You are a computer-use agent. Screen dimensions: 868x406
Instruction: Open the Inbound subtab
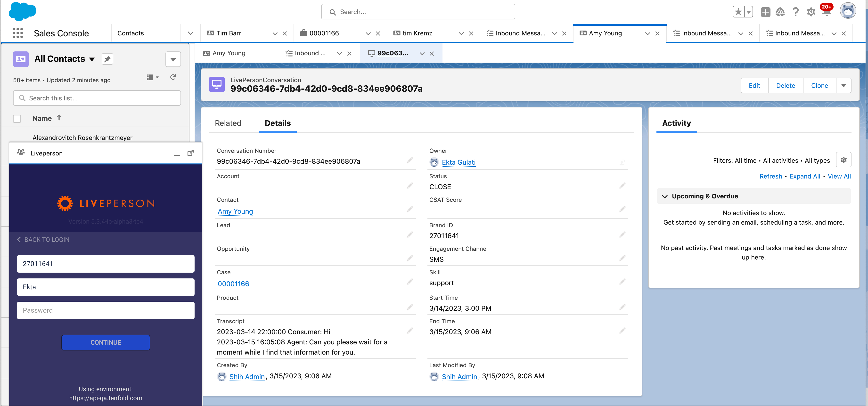(310, 53)
